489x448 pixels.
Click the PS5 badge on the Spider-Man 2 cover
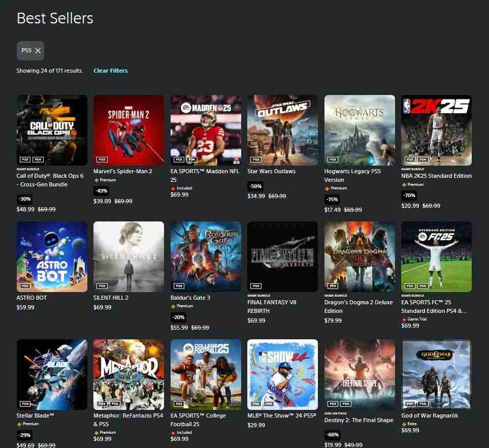point(102,159)
